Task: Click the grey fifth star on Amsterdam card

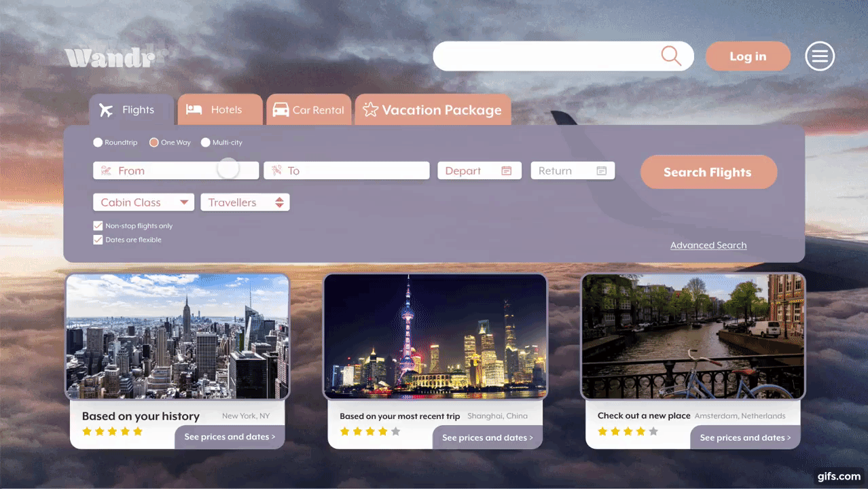Action: 653,431
